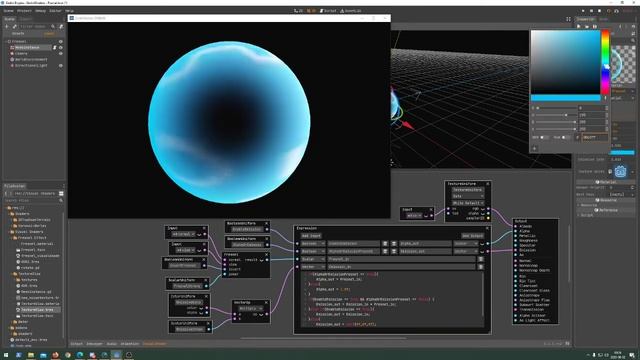The height and width of the screenshot is (360, 640).
Task: Click the Windows Start button
Action: [6, 355]
